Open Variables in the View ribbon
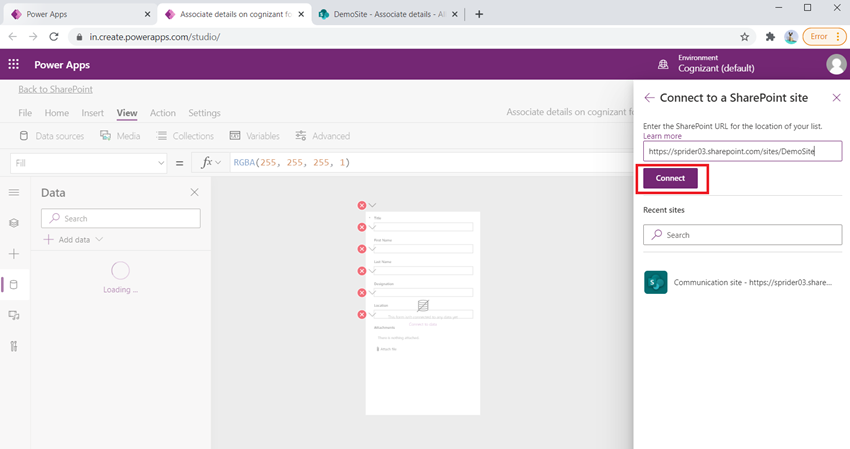Viewport: 850px width, 449px height. pos(255,136)
